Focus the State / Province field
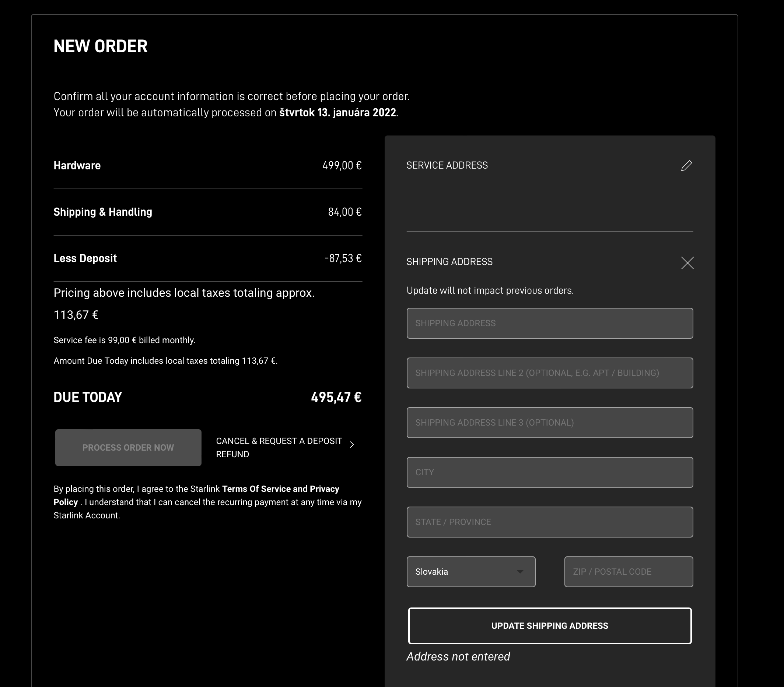 click(x=549, y=522)
